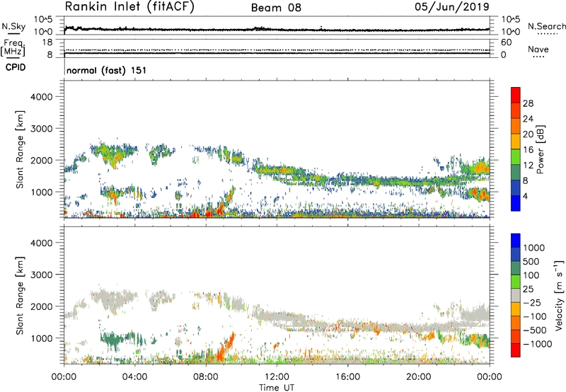
Task: Click the '12' label on the Power scale
Action: [x=528, y=166]
